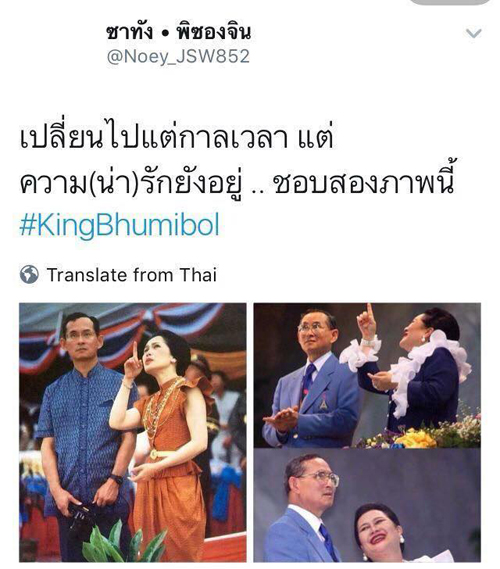The width and height of the screenshot is (500, 569).
Task: Open the #KingBhumibol hashtag
Action: click(119, 225)
